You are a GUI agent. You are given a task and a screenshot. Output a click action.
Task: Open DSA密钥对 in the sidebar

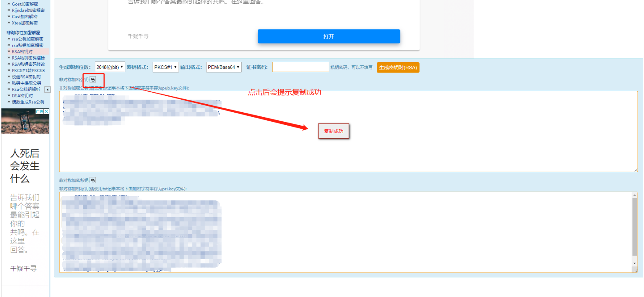[22, 96]
